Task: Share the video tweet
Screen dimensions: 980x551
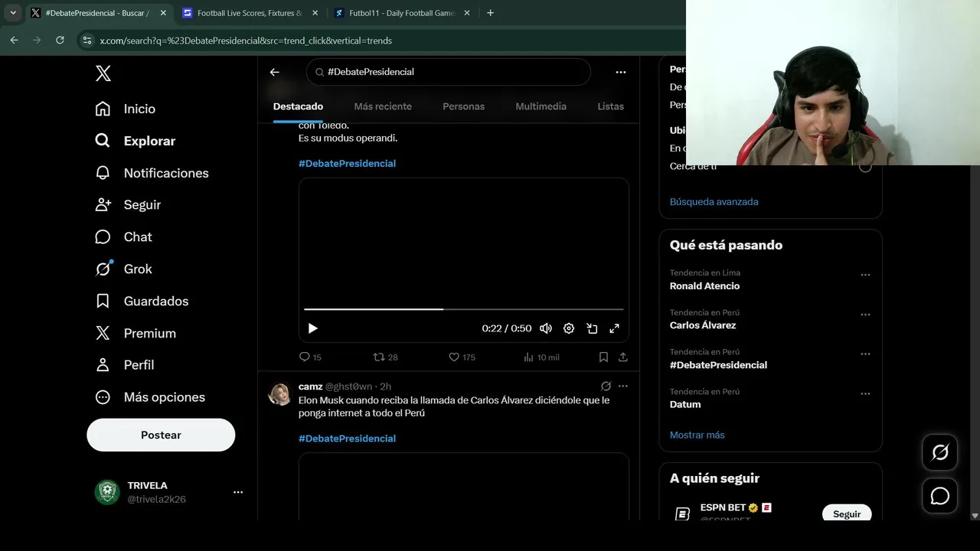Action: [623, 357]
